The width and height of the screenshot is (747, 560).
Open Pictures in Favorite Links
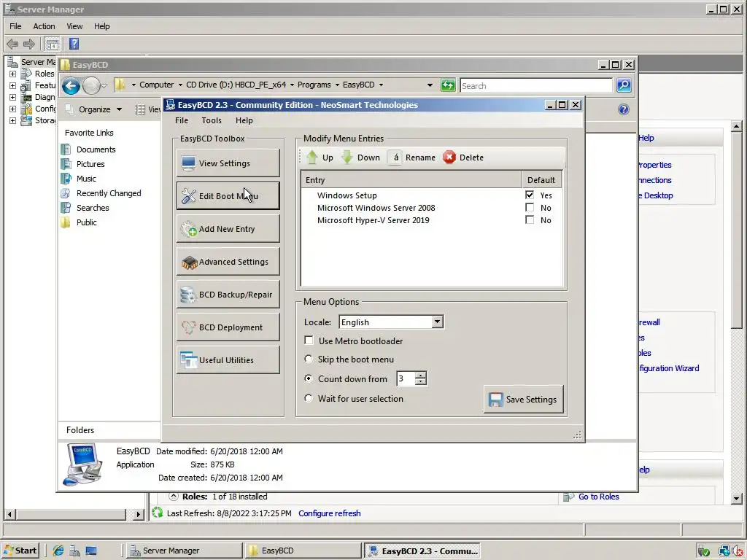click(x=90, y=164)
